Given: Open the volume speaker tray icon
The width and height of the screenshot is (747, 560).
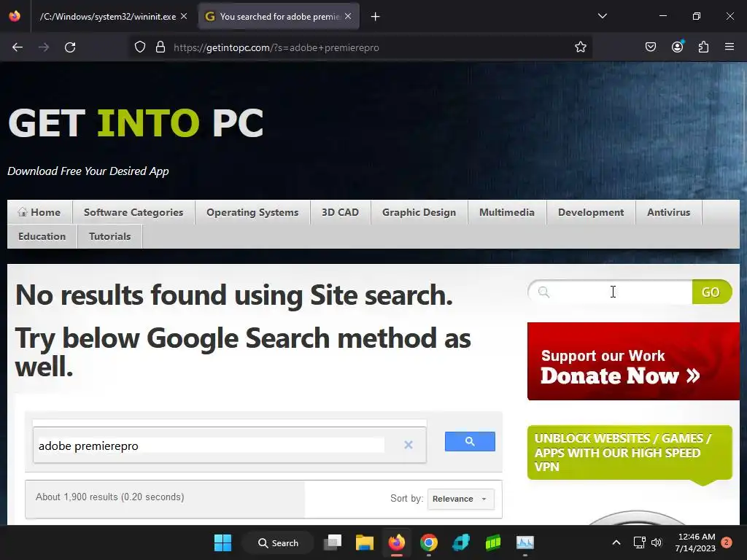Looking at the screenshot, I should point(657,542).
